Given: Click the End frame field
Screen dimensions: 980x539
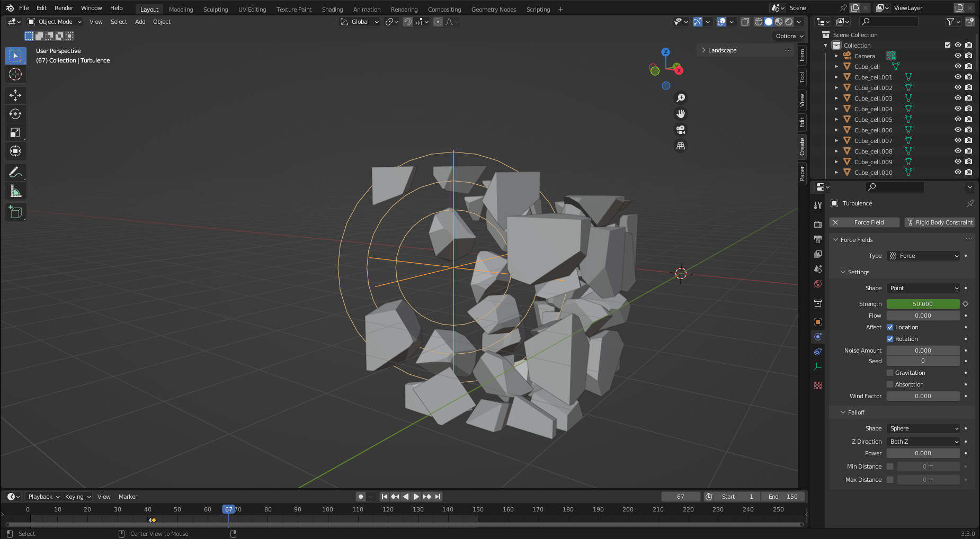Looking at the screenshot, I should [x=783, y=497].
